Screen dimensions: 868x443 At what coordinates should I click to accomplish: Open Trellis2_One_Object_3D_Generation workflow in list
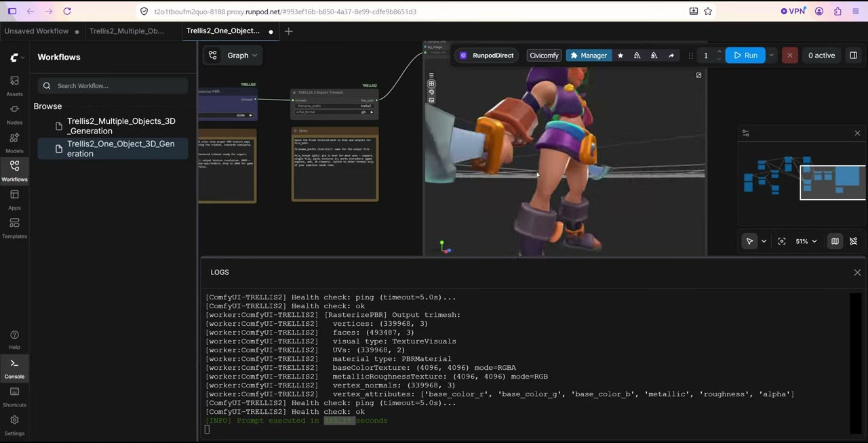pyautogui.click(x=113, y=148)
